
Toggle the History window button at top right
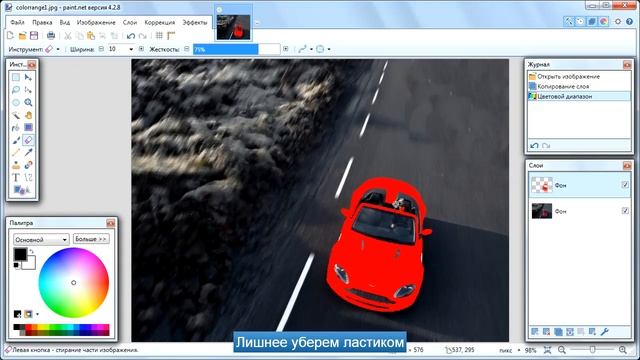580,21
